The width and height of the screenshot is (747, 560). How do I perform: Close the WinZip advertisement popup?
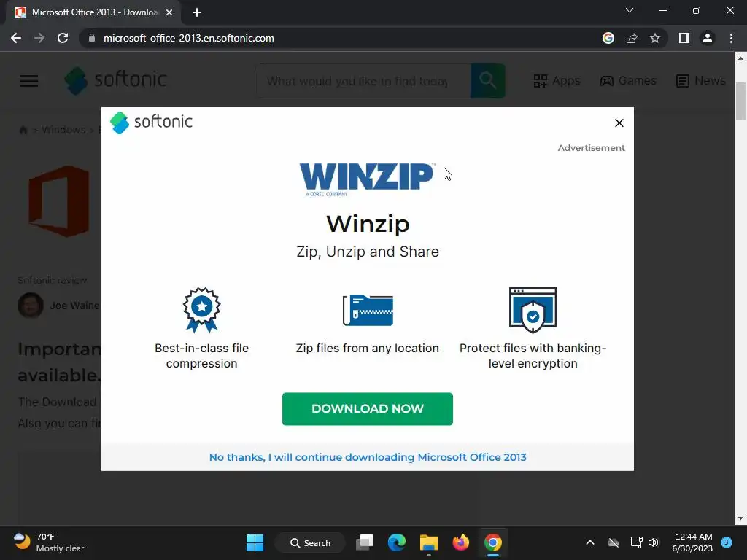click(x=619, y=122)
